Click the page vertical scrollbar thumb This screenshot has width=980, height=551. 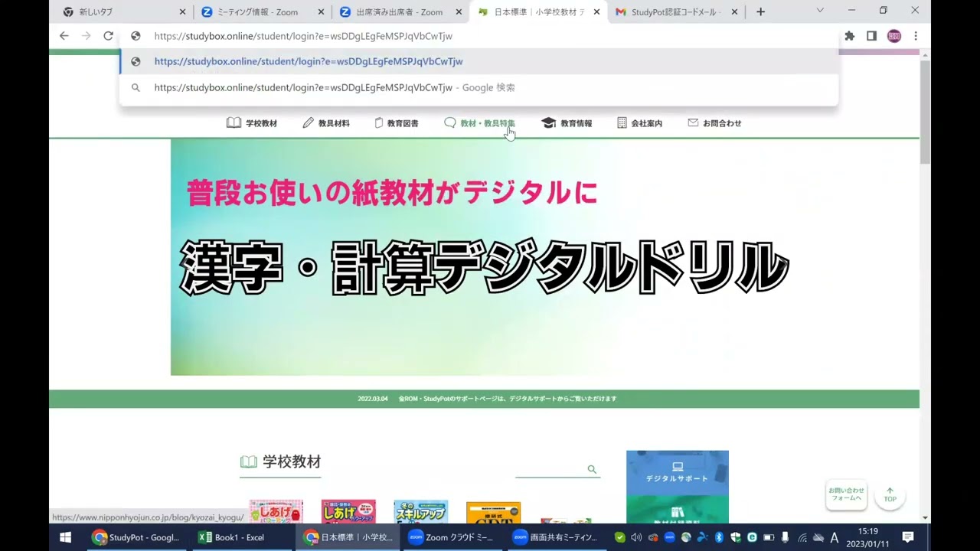point(925,112)
